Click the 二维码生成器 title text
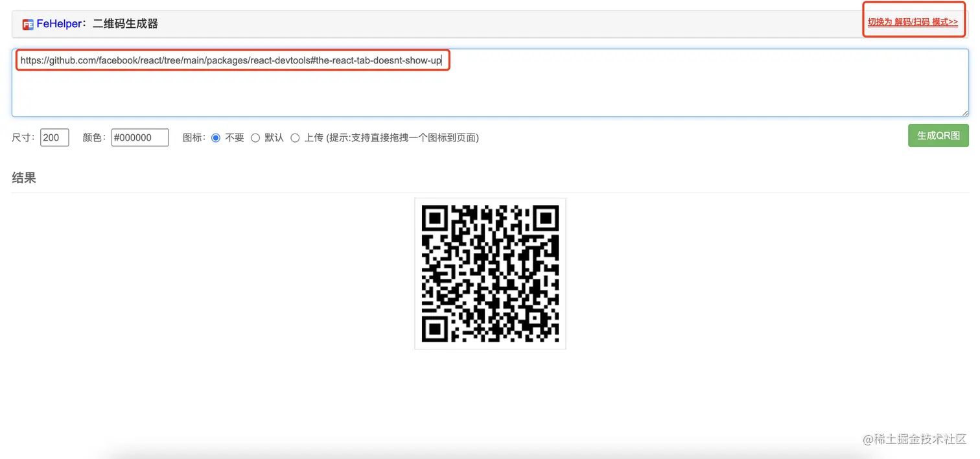980x459 pixels. point(125,24)
